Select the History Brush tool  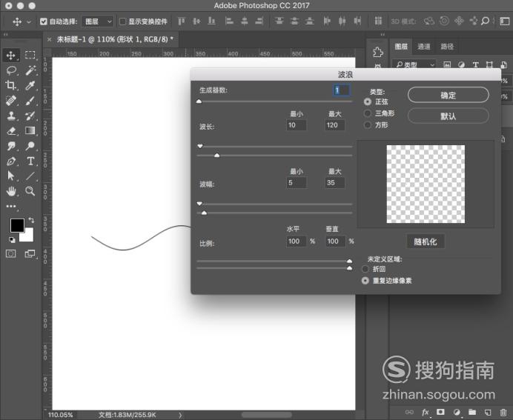(x=30, y=116)
